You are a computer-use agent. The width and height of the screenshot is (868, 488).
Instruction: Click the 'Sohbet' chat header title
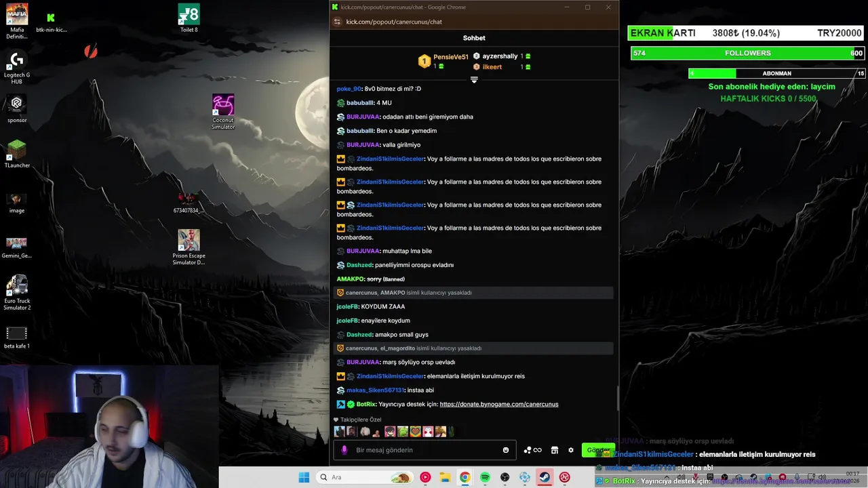click(474, 38)
